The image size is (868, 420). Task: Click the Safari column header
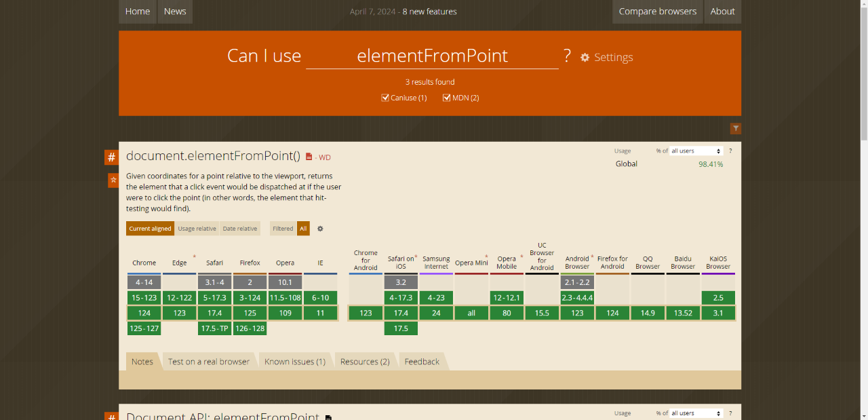click(214, 263)
